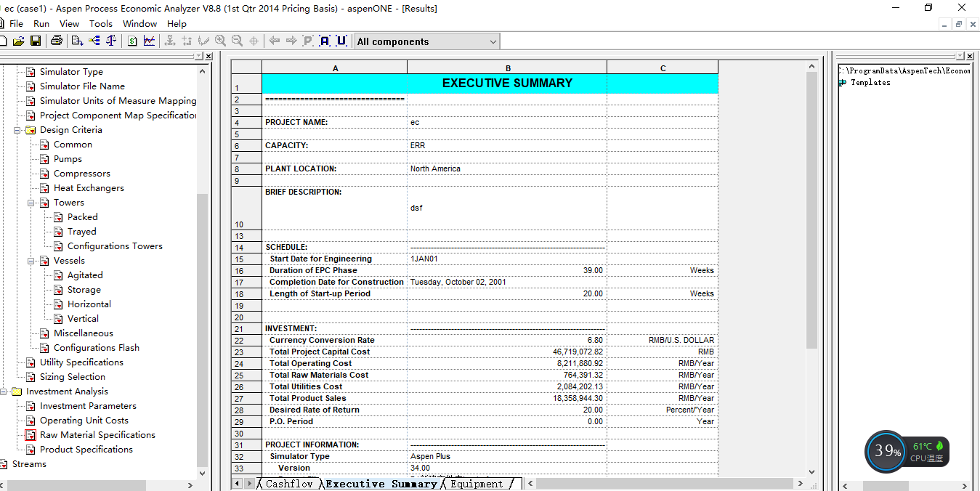This screenshot has height=491, width=980.
Task: Select column B header in spreadsheet
Action: click(x=507, y=68)
